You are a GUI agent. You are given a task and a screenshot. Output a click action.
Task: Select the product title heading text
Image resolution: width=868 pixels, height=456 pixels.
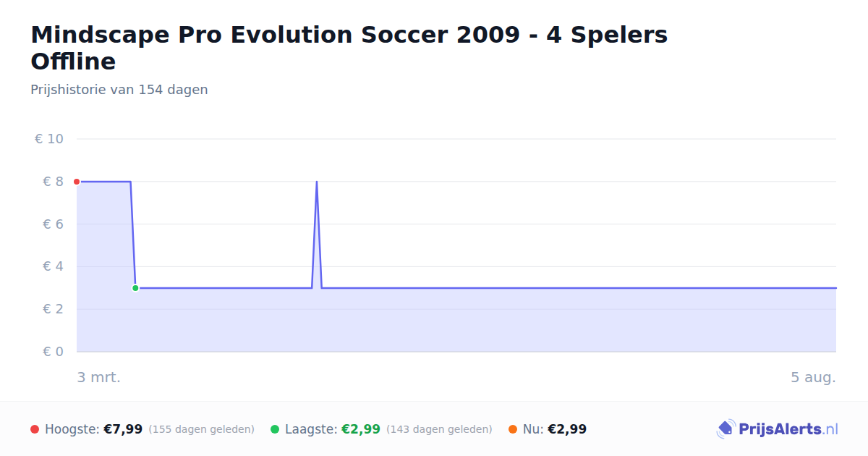pos(349,48)
